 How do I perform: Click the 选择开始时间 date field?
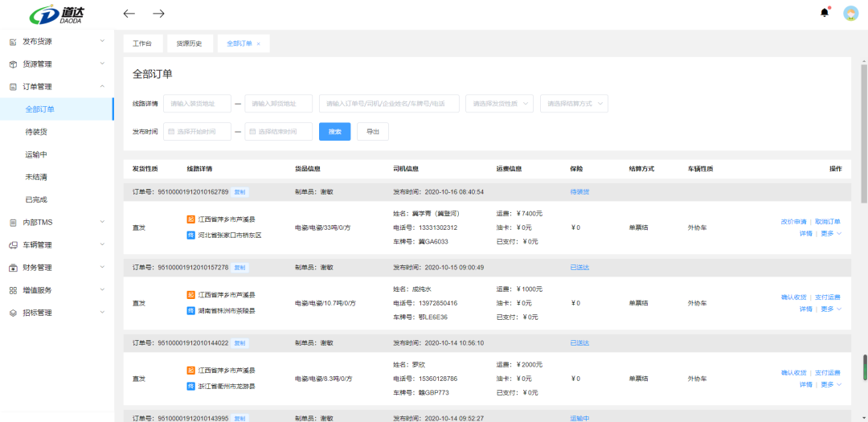197,132
